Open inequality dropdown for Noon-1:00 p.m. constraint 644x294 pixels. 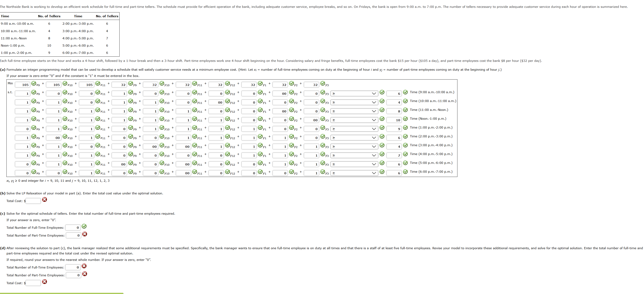point(354,120)
